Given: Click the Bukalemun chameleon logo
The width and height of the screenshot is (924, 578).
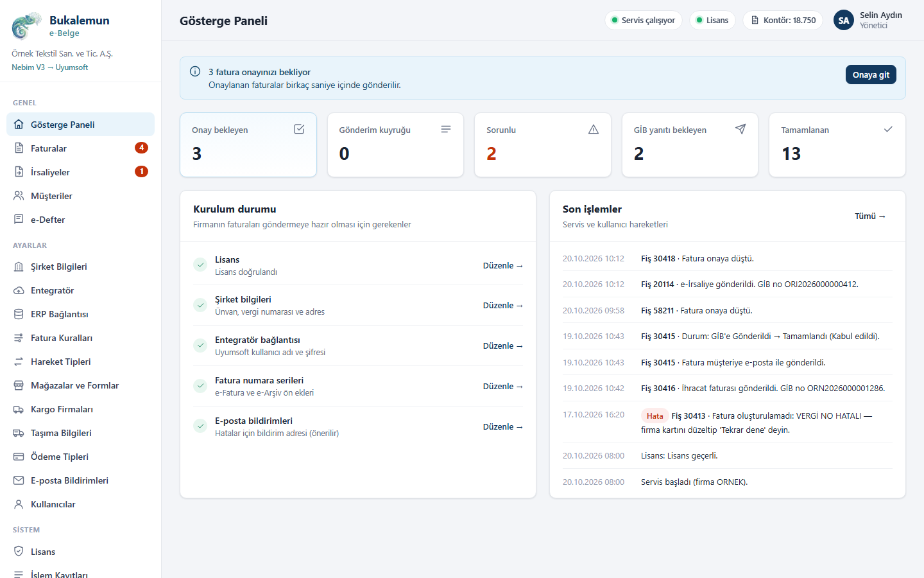Looking at the screenshot, I should [x=26, y=26].
